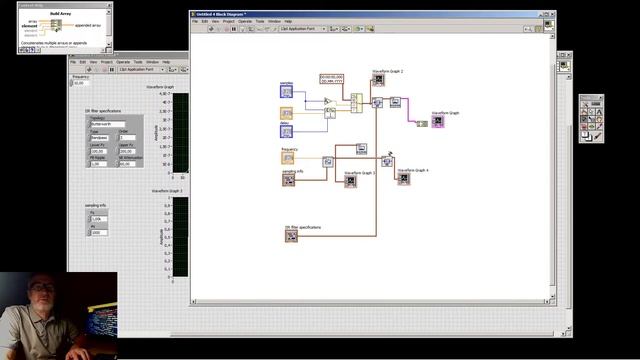The width and height of the screenshot is (640, 360).
Task: Select the Breakpoint tool in Tools palette
Action: (x=584, y=127)
